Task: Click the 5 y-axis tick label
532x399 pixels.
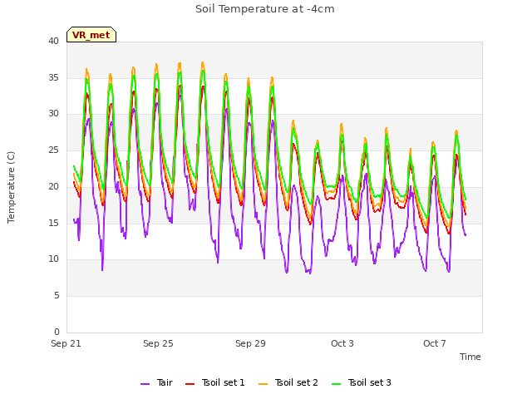Action: [57, 296]
